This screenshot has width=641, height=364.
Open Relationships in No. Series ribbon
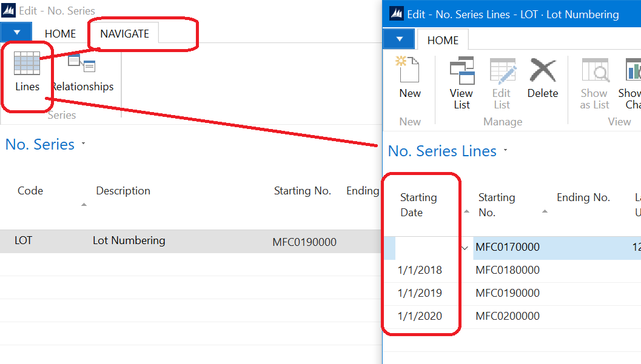click(x=82, y=73)
